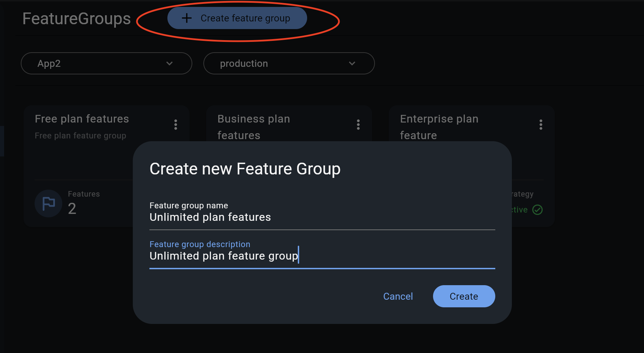Click the FeatureGroups page heading
Image resolution: width=644 pixels, height=353 pixels.
click(76, 18)
